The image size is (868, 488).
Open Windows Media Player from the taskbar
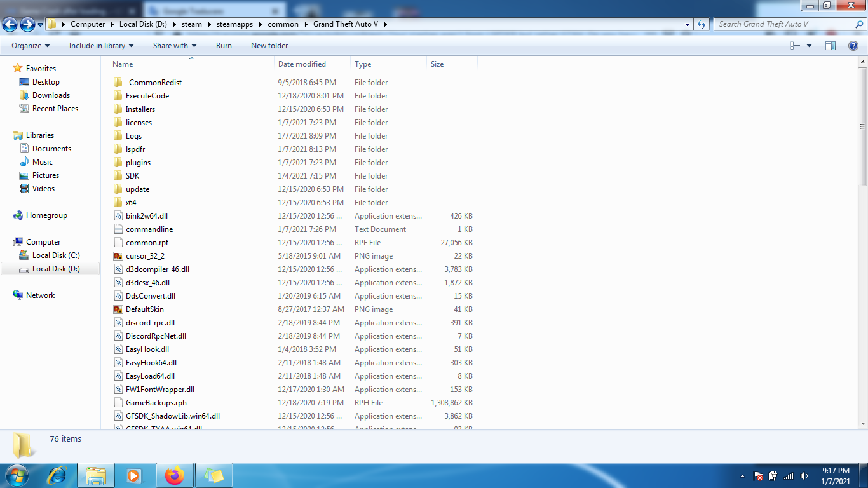coord(133,475)
